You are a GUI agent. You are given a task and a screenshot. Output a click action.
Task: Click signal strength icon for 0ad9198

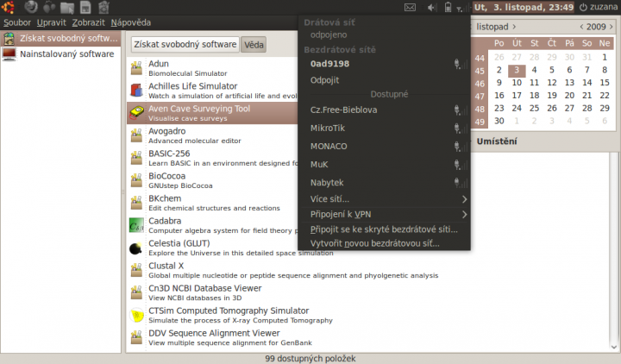[461, 64]
